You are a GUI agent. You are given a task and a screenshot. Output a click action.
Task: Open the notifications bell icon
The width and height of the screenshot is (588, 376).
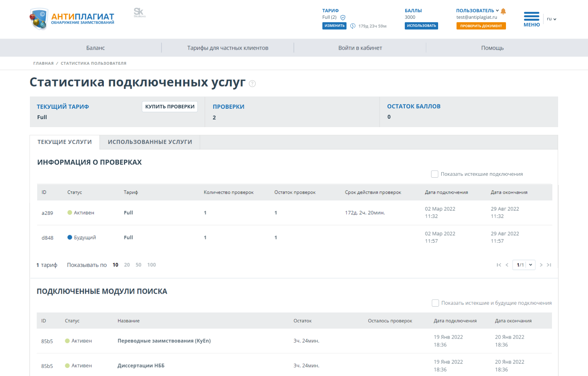click(x=503, y=11)
